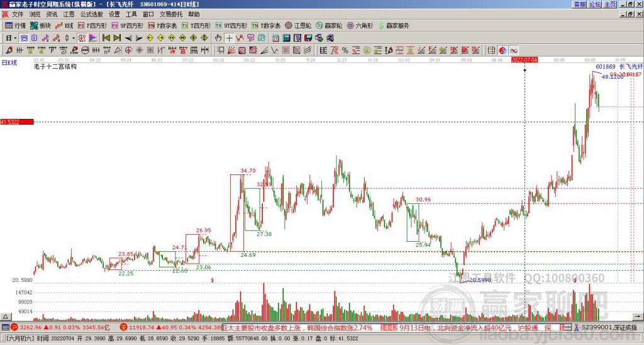Toggle the 权 adjusted-price button
This screenshot has height=345, width=644.
pyautogui.click(x=82, y=38)
